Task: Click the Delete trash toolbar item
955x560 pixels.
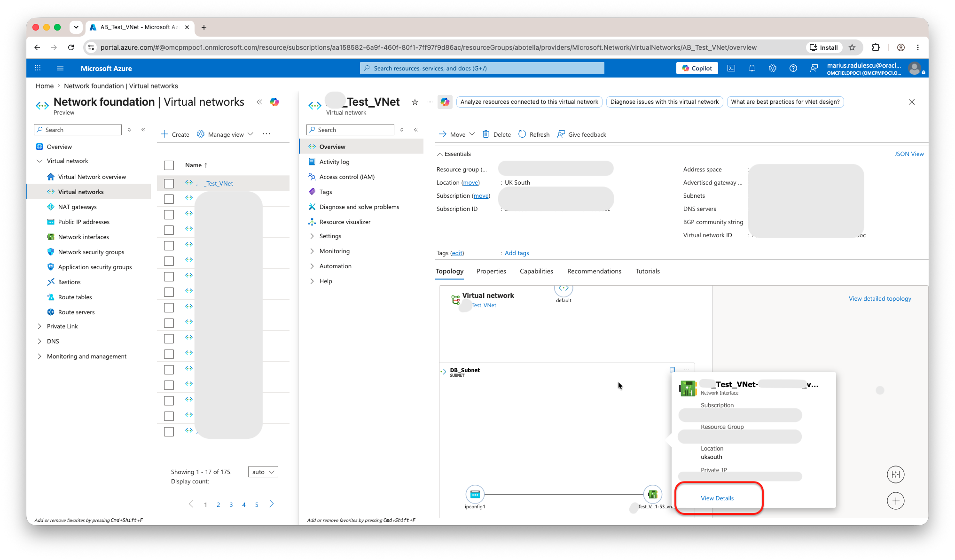Action: (x=497, y=134)
